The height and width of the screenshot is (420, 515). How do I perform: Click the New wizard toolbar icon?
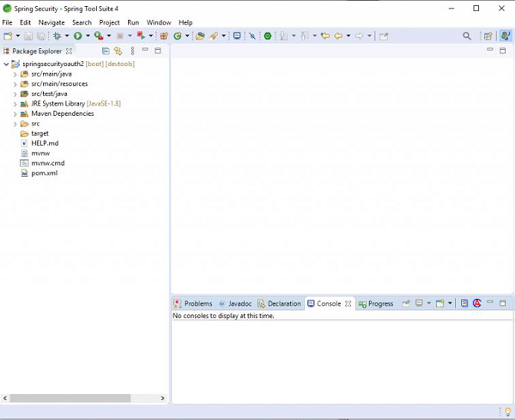(8, 36)
